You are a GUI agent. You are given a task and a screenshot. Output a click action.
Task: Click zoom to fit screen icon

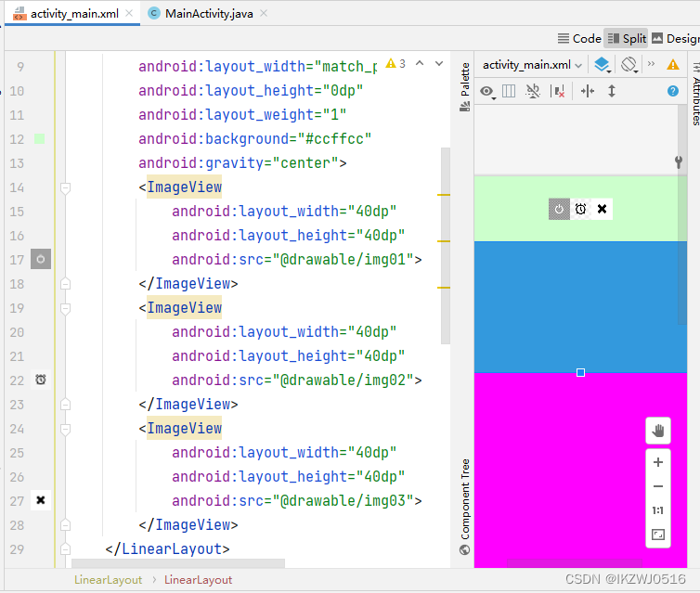(658, 535)
